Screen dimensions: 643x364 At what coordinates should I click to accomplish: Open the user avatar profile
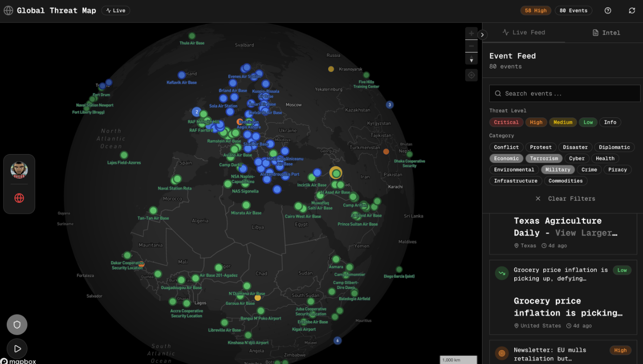pos(19,169)
